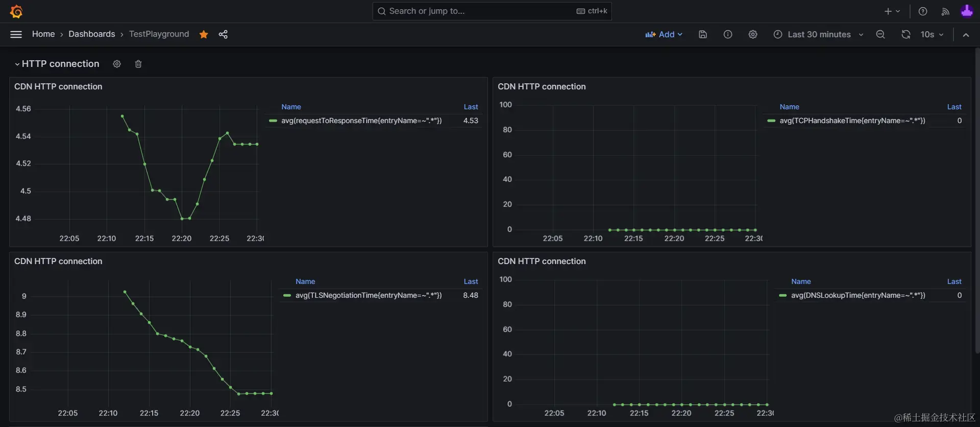Open the help question mark icon
980x427 pixels.
[x=923, y=11]
